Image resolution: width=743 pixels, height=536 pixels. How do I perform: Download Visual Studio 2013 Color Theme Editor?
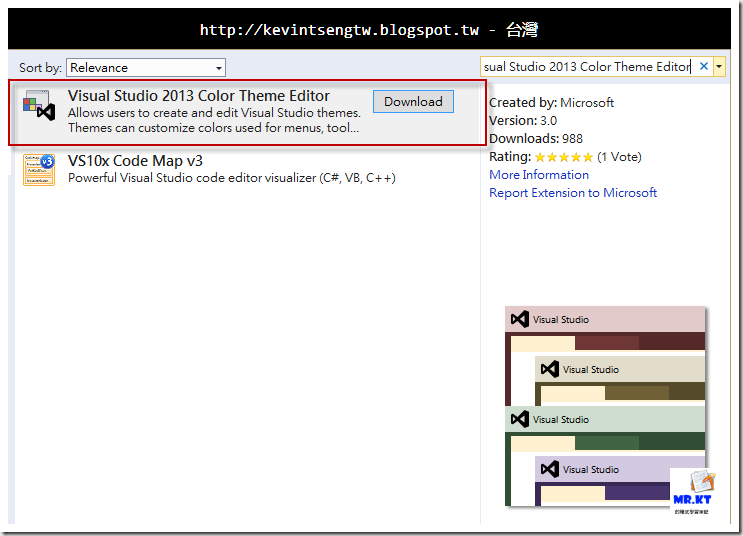click(x=413, y=101)
